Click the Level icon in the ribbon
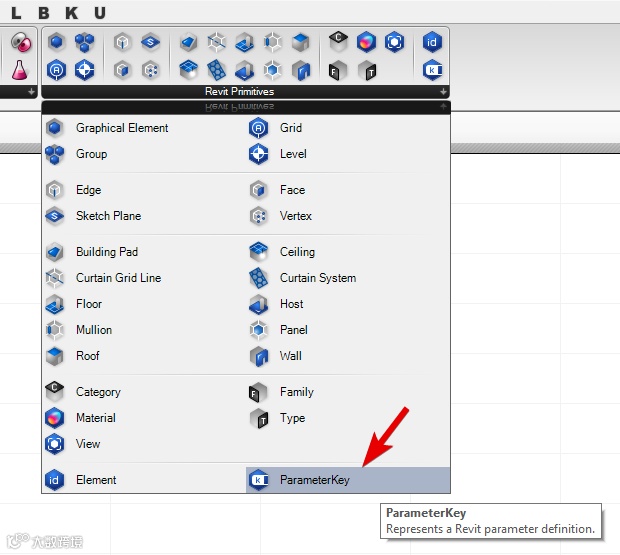The image size is (620, 555). point(85,70)
